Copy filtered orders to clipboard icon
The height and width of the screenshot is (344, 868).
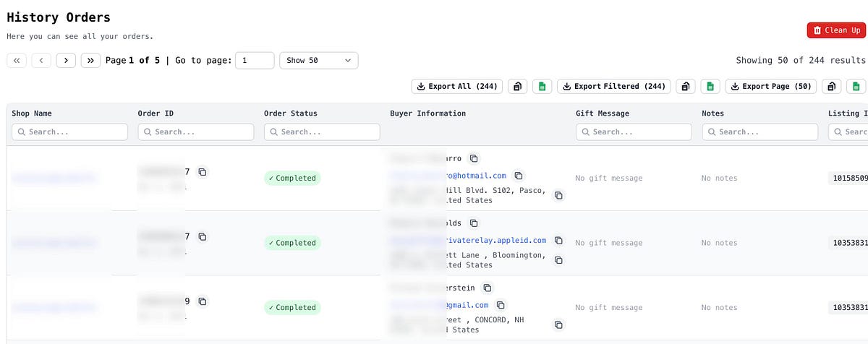[x=686, y=87]
